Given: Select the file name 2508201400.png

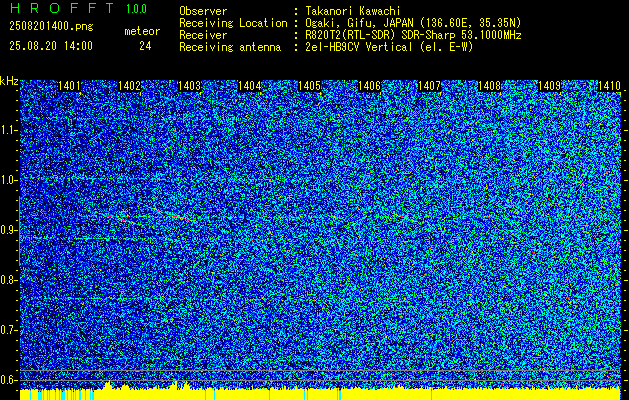Looking at the screenshot, I should (51, 27).
